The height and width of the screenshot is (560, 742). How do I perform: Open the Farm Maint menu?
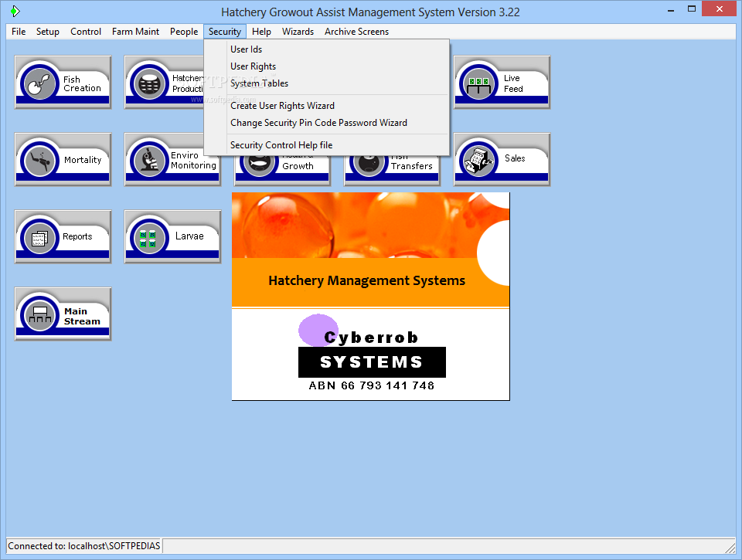tap(135, 32)
